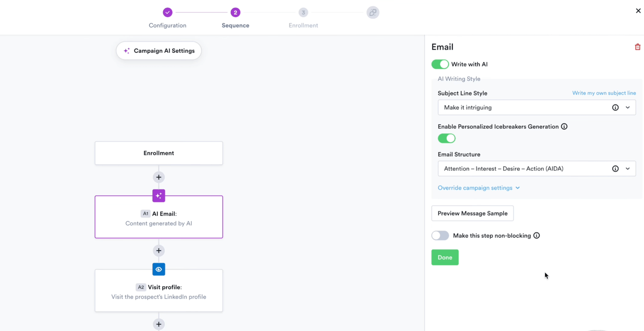
Task: Click Write my own subject line link
Action: coord(604,93)
